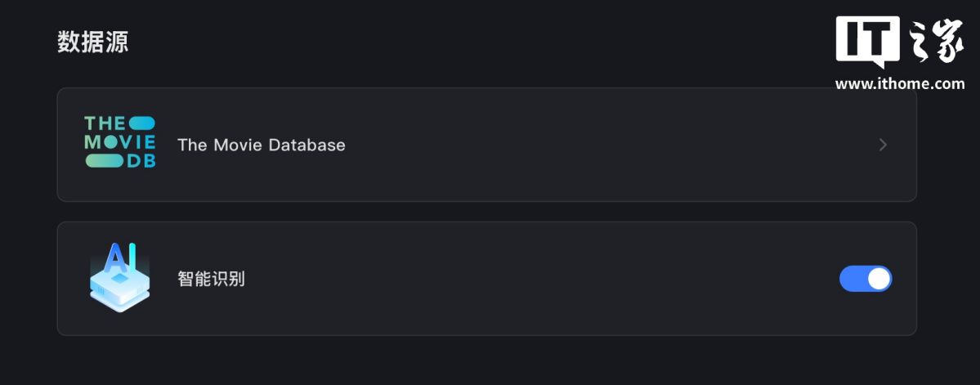This screenshot has height=385, width=980.
Task: Click the blue track of the 智能识别 switch
Action: [x=853, y=279]
